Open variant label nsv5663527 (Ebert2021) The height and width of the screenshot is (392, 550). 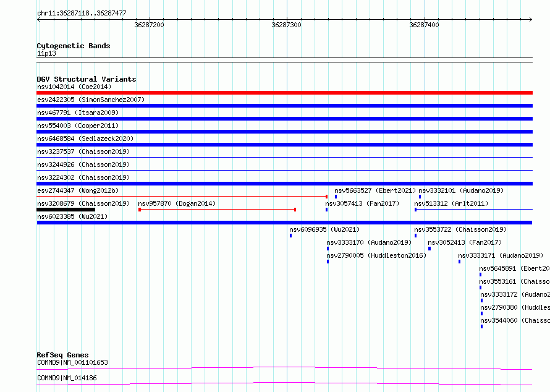(375, 190)
